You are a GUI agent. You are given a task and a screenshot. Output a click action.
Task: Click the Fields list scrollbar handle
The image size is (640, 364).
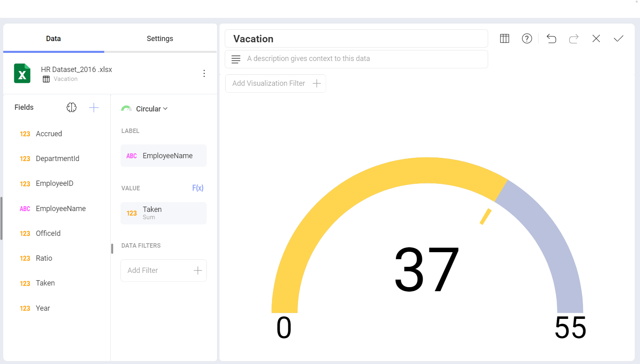click(x=112, y=248)
